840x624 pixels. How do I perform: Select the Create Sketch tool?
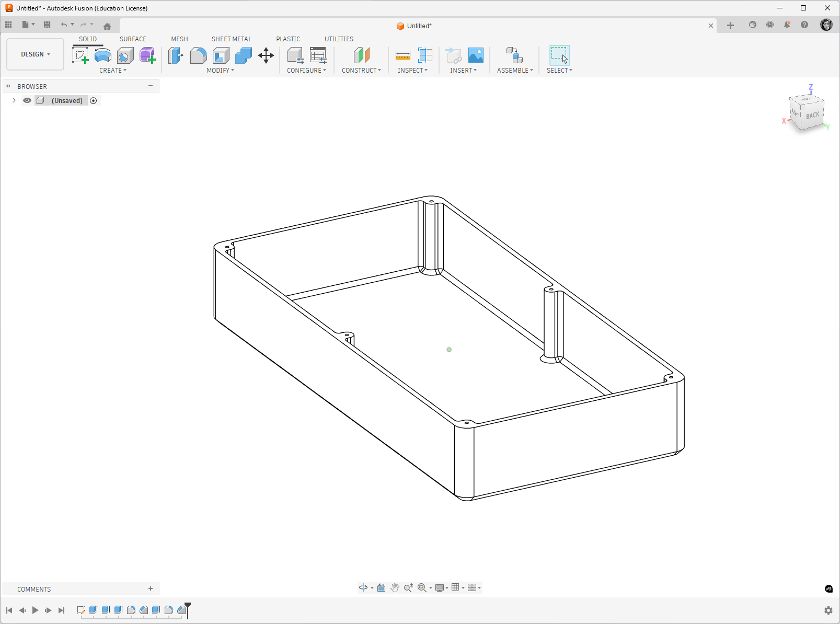[80, 55]
